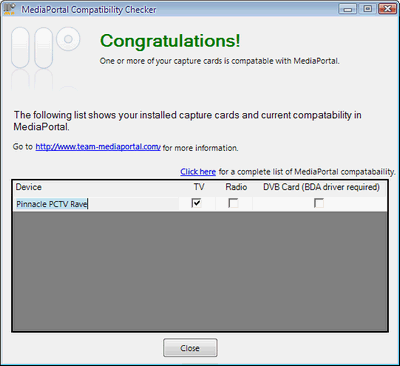Click the Close button at the bottom
This screenshot has height=366, width=400.
tap(190, 348)
